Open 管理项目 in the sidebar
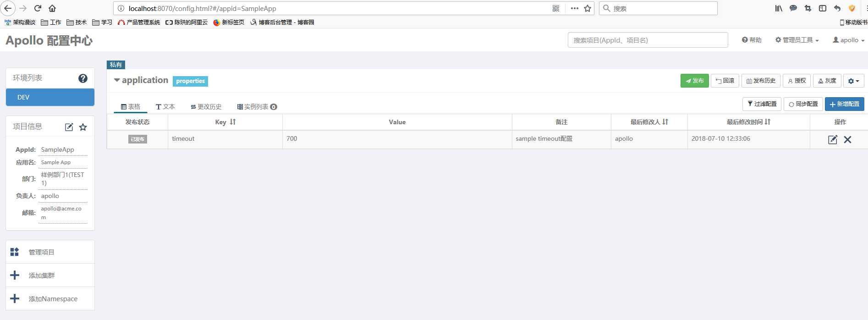 50,252
